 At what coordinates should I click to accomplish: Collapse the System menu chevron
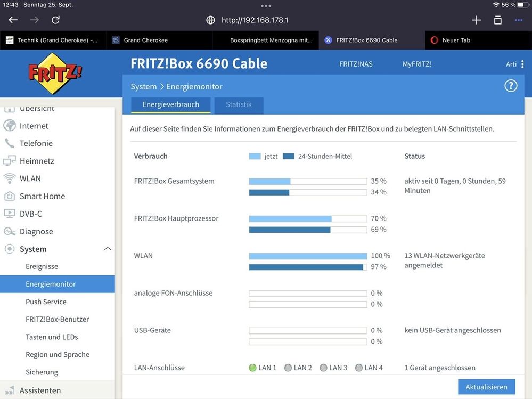[108, 249]
